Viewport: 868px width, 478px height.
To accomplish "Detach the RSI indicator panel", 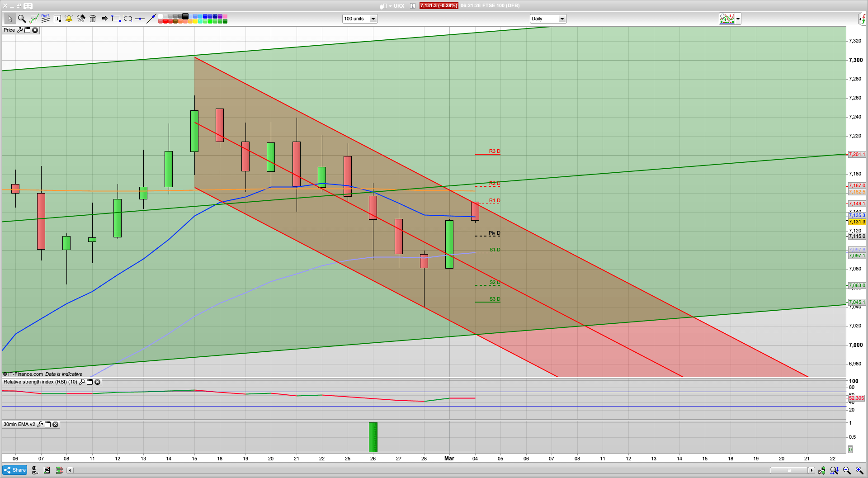I will pyautogui.click(x=90, y=382).
